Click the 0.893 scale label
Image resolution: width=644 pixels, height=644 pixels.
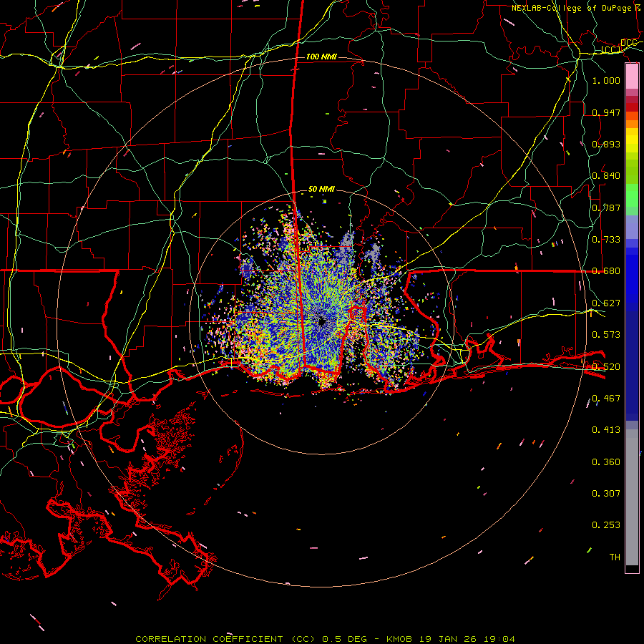pos(606,144)
